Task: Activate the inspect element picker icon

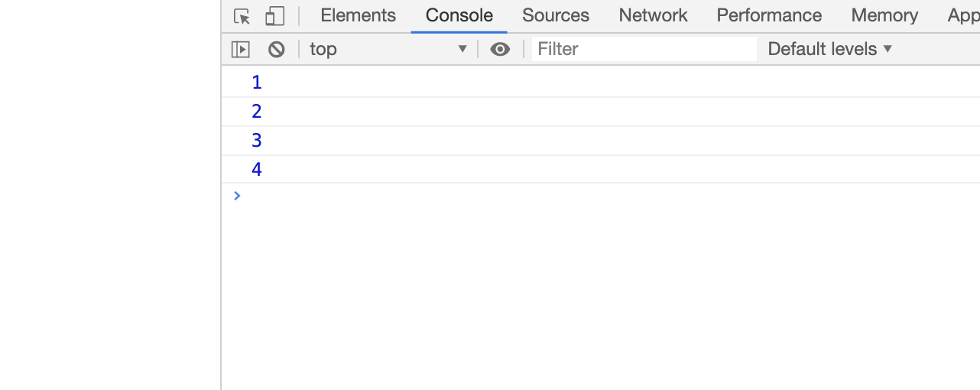Action: pyautogui.click(x=242, y=16)
